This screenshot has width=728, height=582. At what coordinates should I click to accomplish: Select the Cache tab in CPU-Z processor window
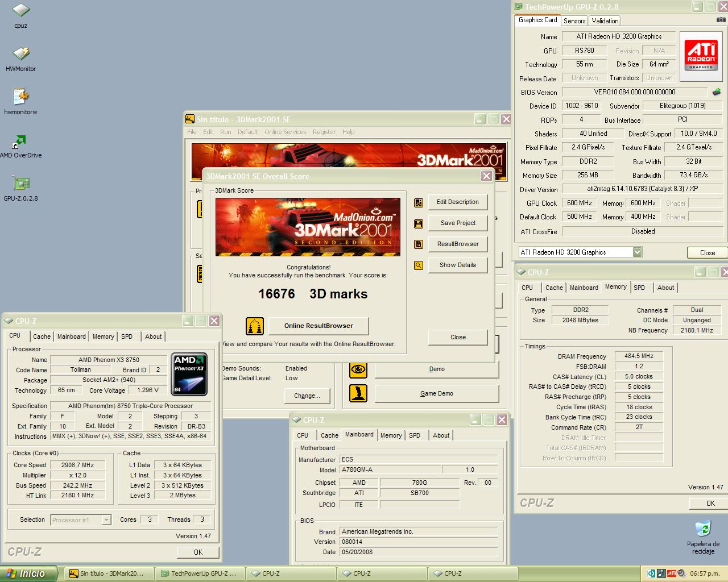tap(42, 336)
